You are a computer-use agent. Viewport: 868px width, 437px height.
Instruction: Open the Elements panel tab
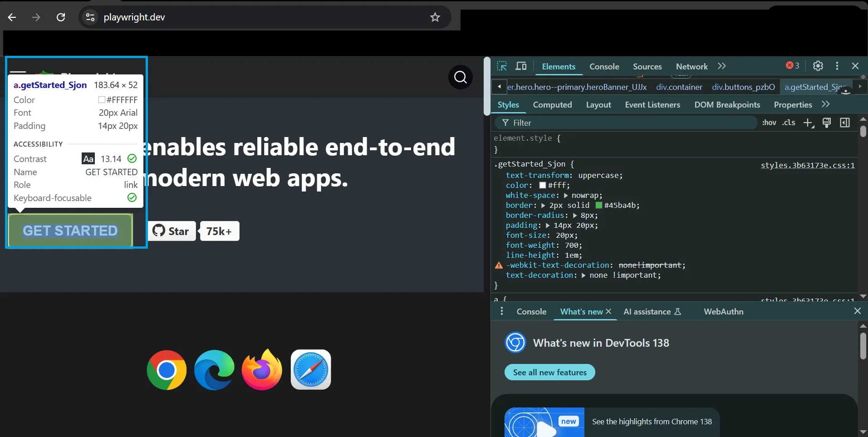[559, 66]
